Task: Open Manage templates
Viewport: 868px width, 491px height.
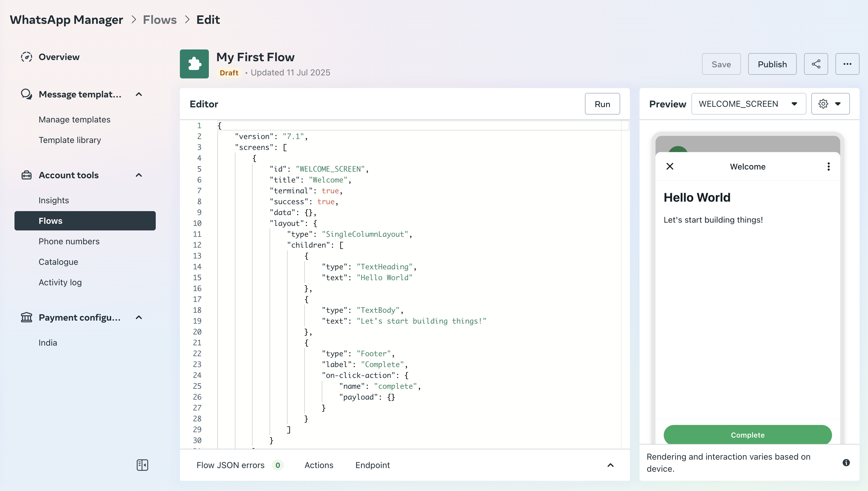Action: pos(75,119)
